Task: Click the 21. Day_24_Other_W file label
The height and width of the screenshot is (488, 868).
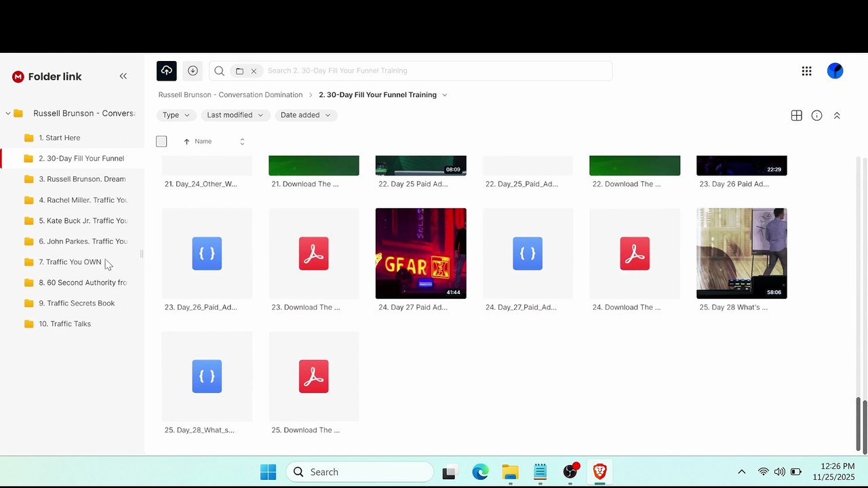Action: pos(201,184)
